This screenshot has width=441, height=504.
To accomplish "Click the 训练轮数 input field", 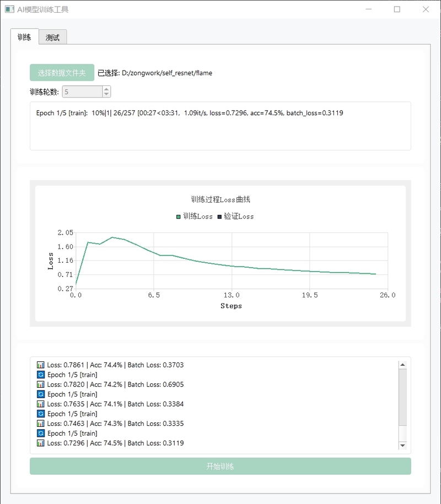I will coord(82,91).
